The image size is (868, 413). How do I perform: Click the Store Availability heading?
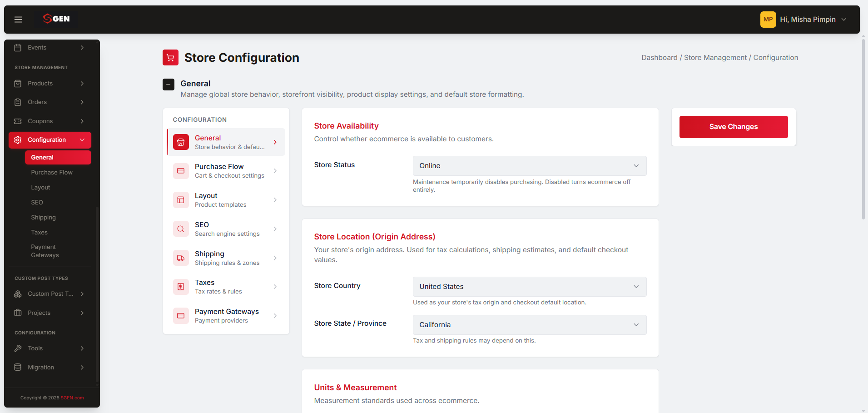point(346,126)
